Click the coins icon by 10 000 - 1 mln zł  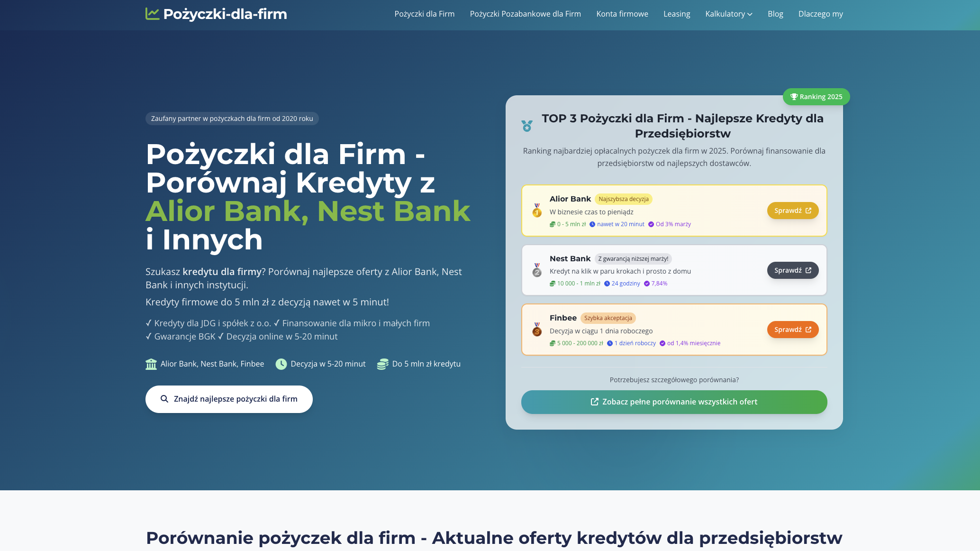tap(553, 284)
